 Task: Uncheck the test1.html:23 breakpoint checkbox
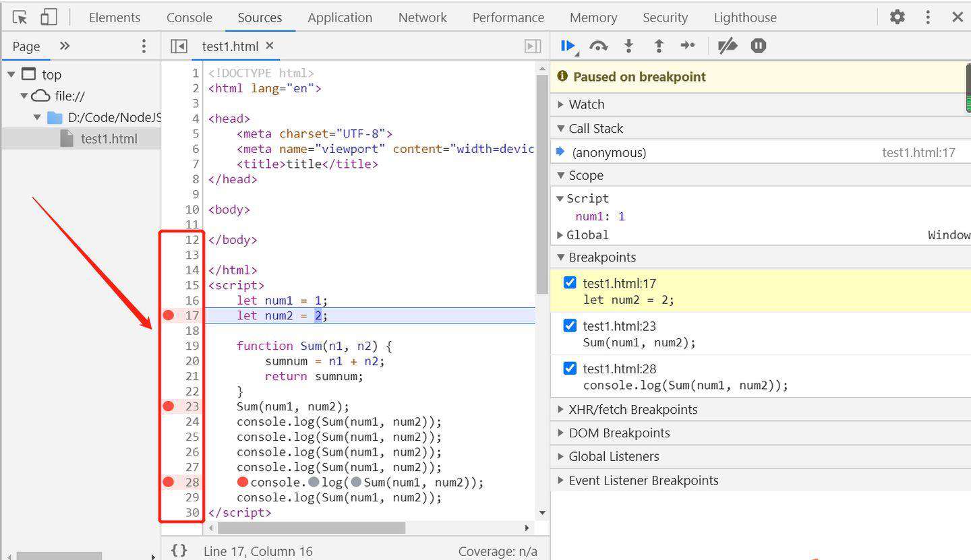570,326
